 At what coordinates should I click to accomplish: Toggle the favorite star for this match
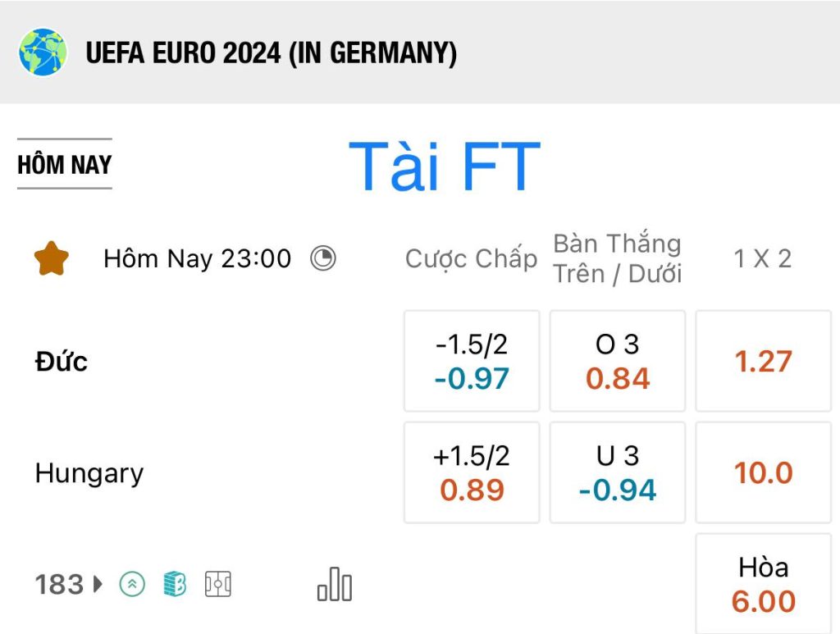(52, 258)
